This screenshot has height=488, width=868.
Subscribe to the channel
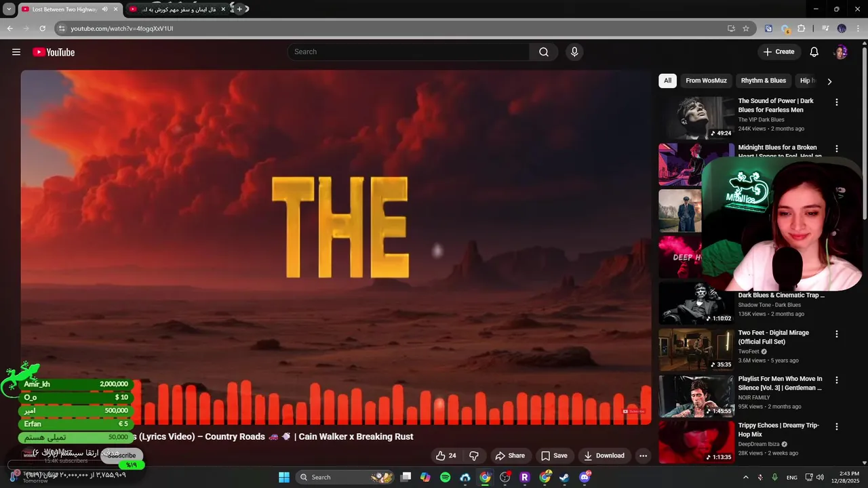[x=121, y=455]
